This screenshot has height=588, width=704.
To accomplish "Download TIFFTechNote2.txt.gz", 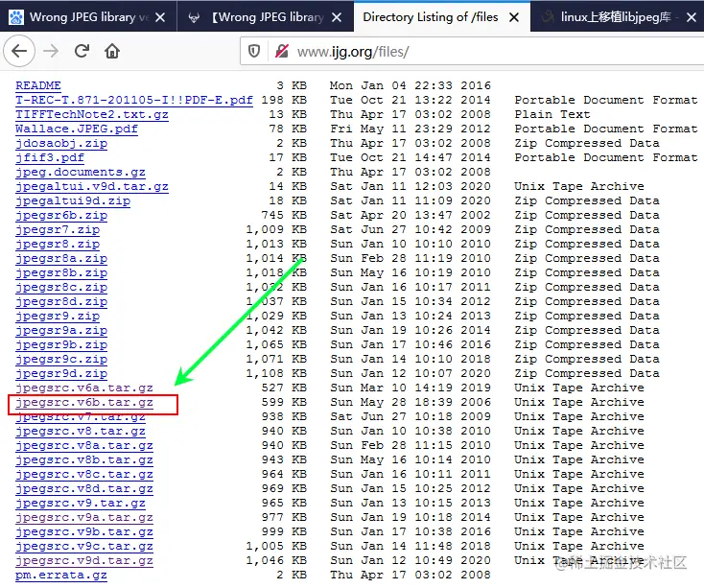I will point(91,114).
